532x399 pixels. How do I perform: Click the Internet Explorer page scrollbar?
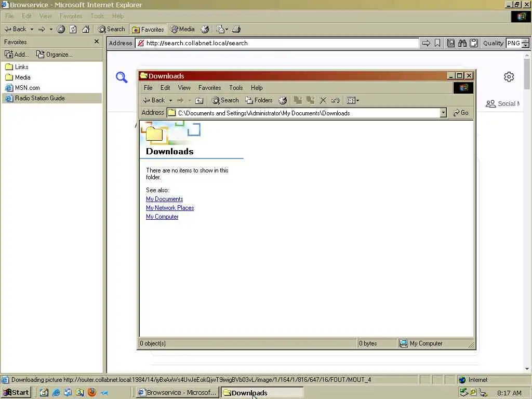pyautogui.click(x=527, y=74)
